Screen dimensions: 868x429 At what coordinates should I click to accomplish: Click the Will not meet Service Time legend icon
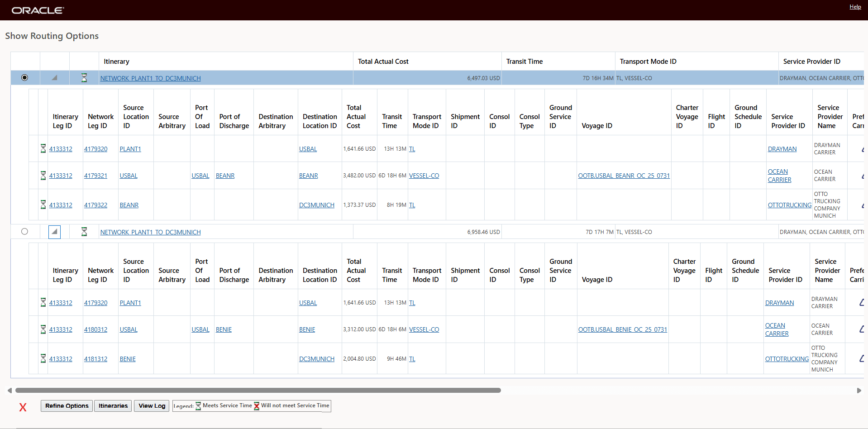click(257, 406)
